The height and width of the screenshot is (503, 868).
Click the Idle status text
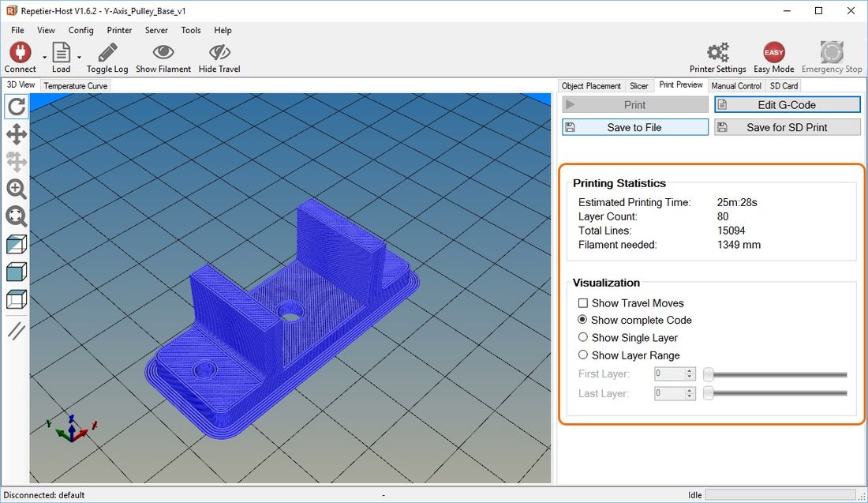tap(694, 494)
